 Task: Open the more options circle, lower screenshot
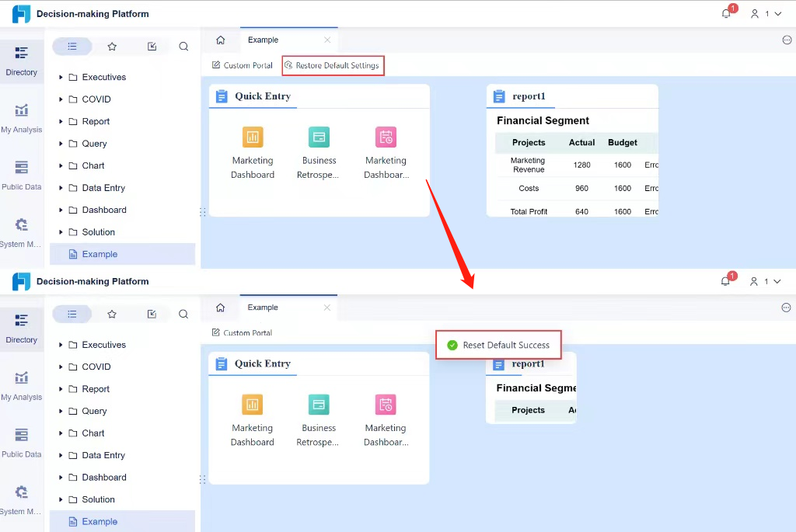pos(787,308)
